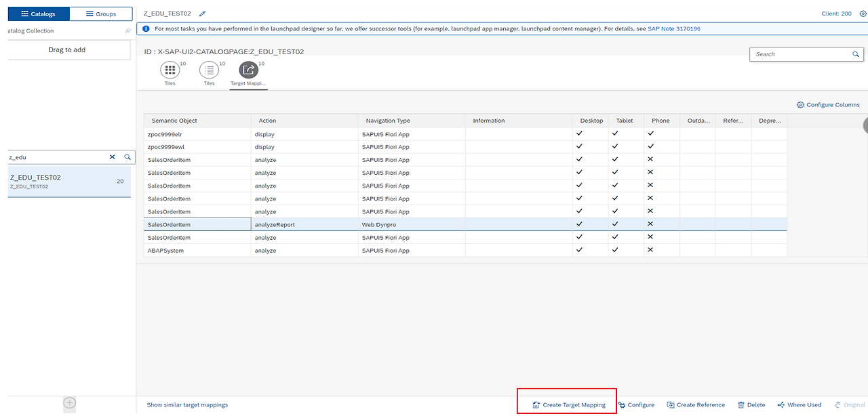Click the Phone column header
868x416 pixels.
(x=661, y=121)
